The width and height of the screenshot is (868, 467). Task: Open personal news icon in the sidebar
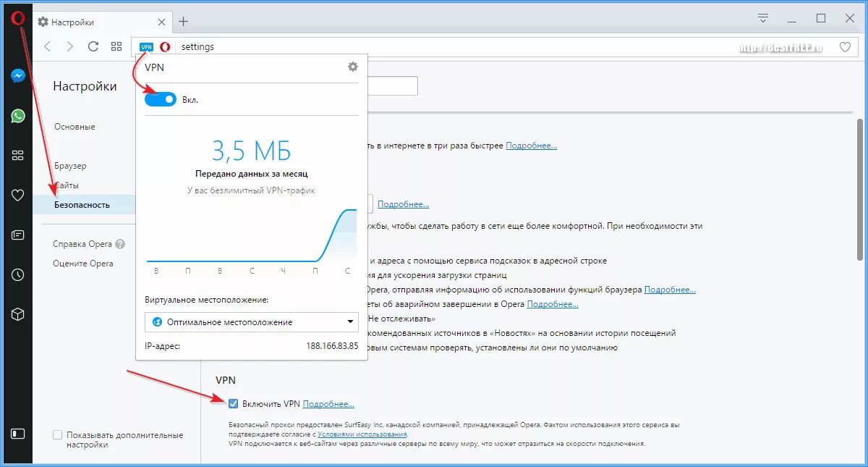click(18, 235)
